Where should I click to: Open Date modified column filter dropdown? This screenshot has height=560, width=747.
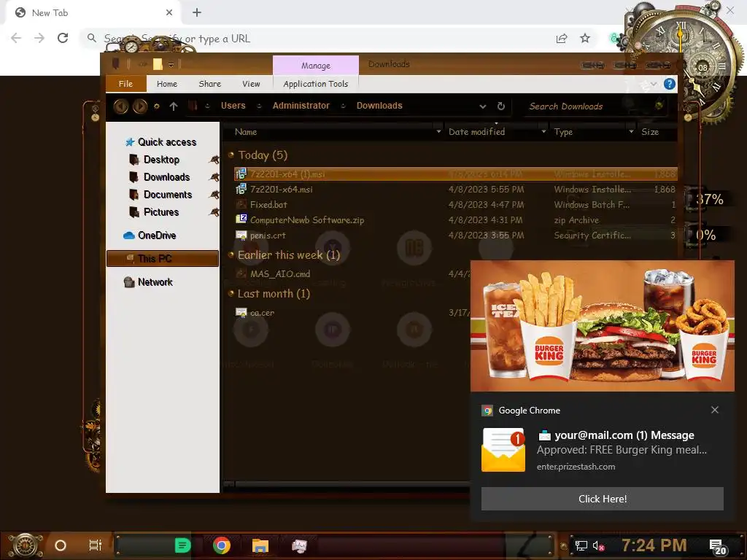point(543,131)
